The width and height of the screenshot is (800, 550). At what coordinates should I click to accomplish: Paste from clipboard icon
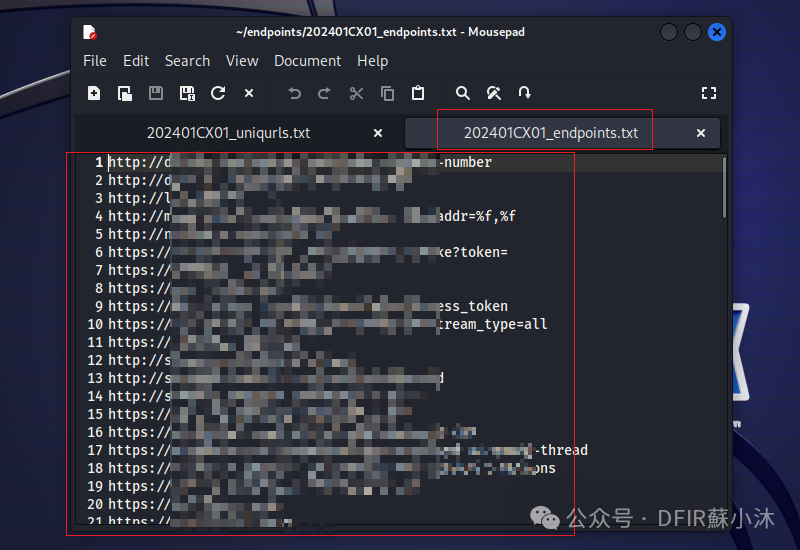(418, 93)
